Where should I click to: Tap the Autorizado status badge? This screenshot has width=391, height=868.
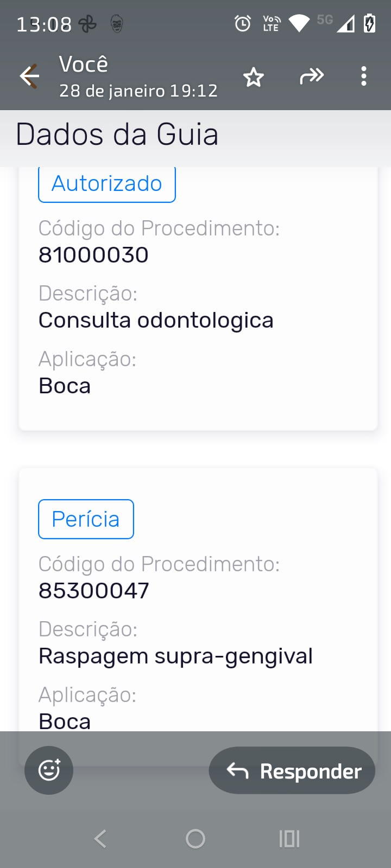(x=107, y=184)
